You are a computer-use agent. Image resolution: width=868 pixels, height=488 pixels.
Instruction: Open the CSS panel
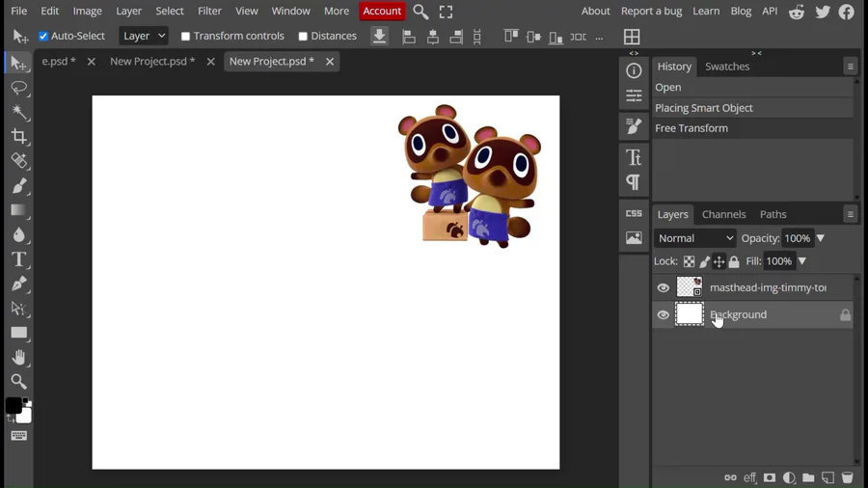pyautogui.click(x=634, y=213)
